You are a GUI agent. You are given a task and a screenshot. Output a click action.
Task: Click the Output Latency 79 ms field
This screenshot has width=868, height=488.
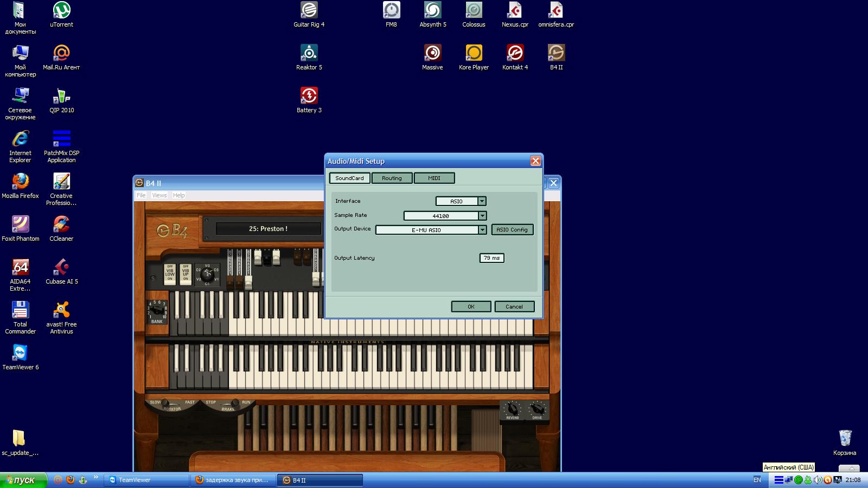pos(492,258)
